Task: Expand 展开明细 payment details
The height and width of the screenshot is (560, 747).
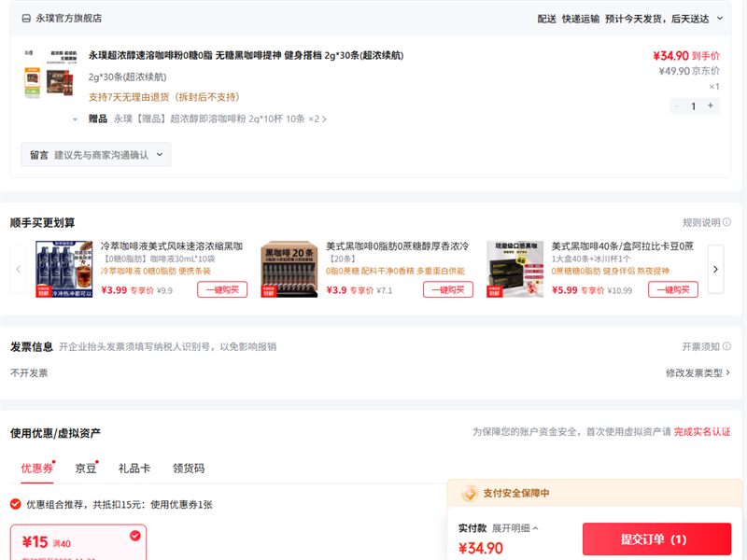Action: 515,528
